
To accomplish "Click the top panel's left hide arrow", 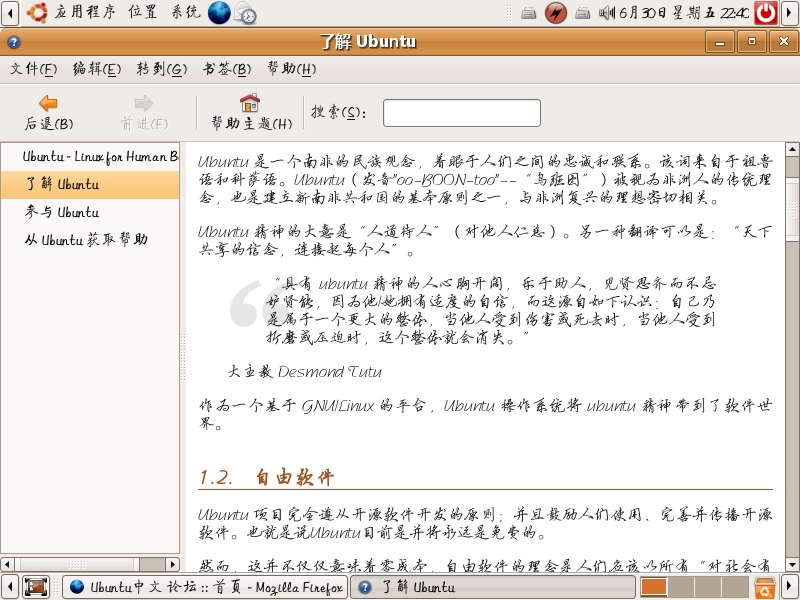I will [x=10, y=13].
